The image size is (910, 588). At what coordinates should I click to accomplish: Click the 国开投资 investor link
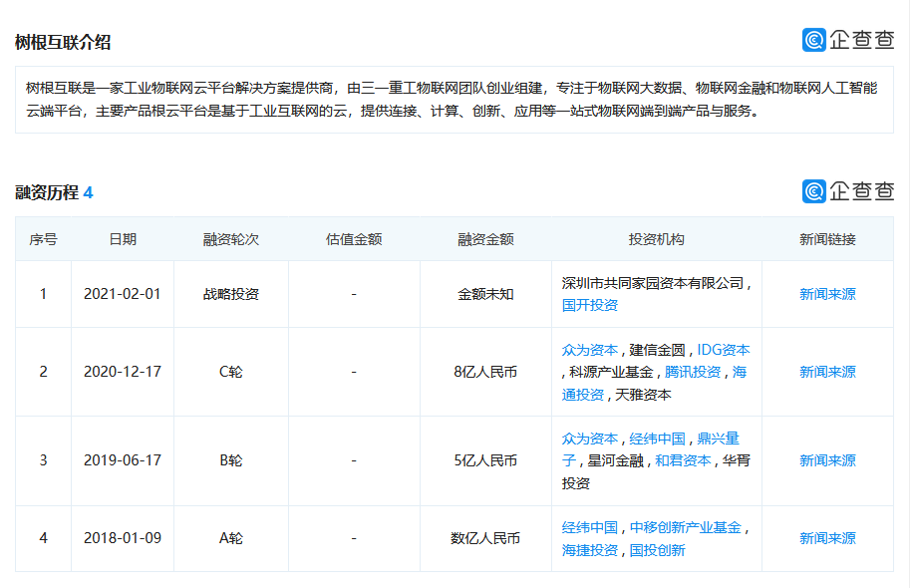tap(589, 305)
